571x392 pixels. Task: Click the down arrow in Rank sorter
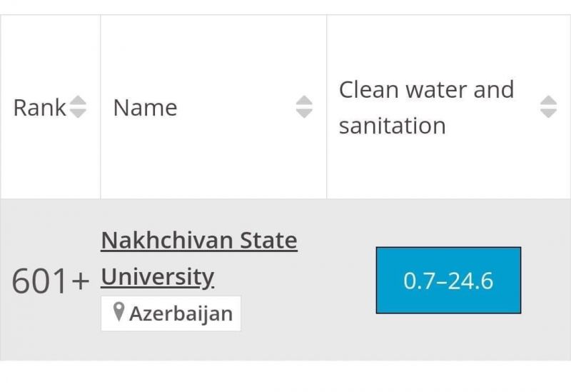78,114
